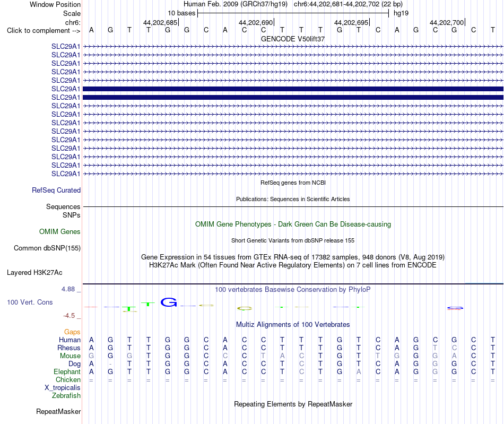
Task: Click the GTEx Gene Expression track title
Action: coord(293,257)
